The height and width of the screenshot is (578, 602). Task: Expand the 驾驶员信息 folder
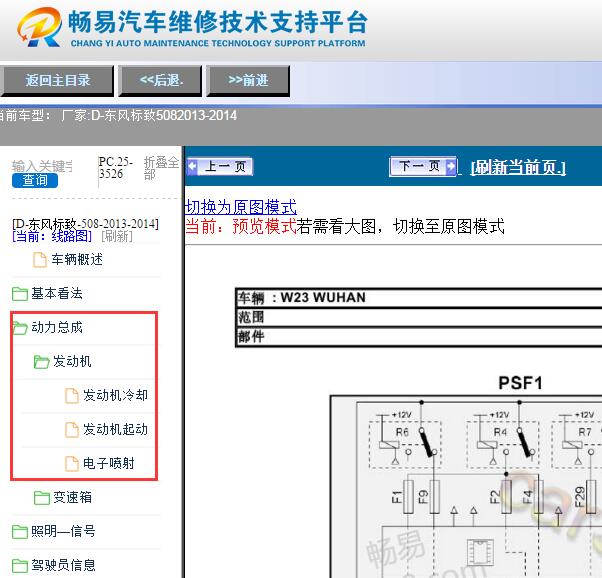click(x=63, y=565)
